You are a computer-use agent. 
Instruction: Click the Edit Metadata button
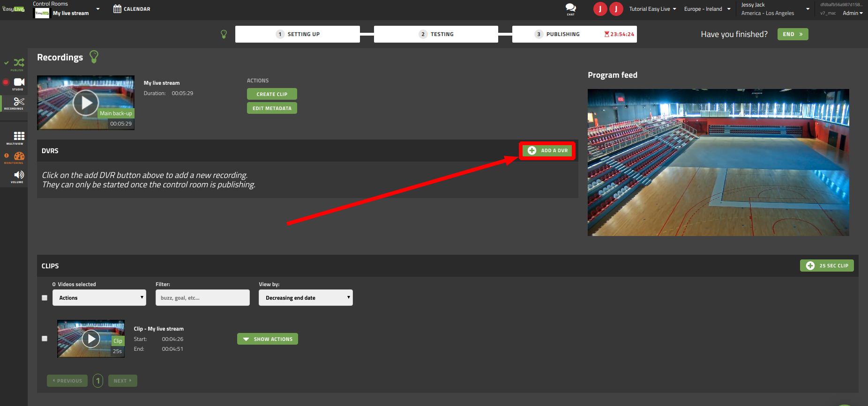pyautogui.click(x=272, y=108)
